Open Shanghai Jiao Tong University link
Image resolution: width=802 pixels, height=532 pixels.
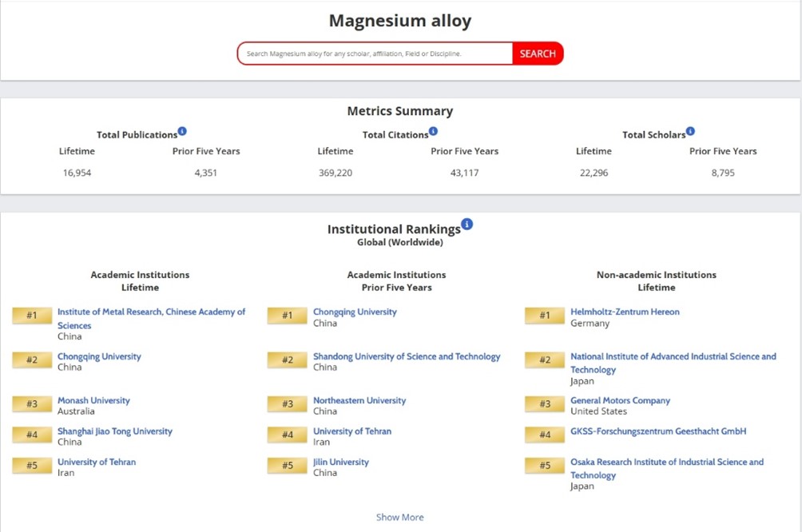click(114, 431)
